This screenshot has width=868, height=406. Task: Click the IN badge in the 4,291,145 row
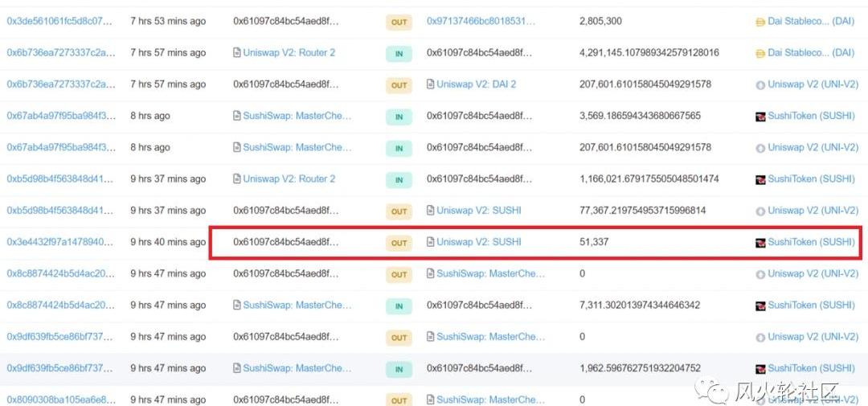click(399, 54)
